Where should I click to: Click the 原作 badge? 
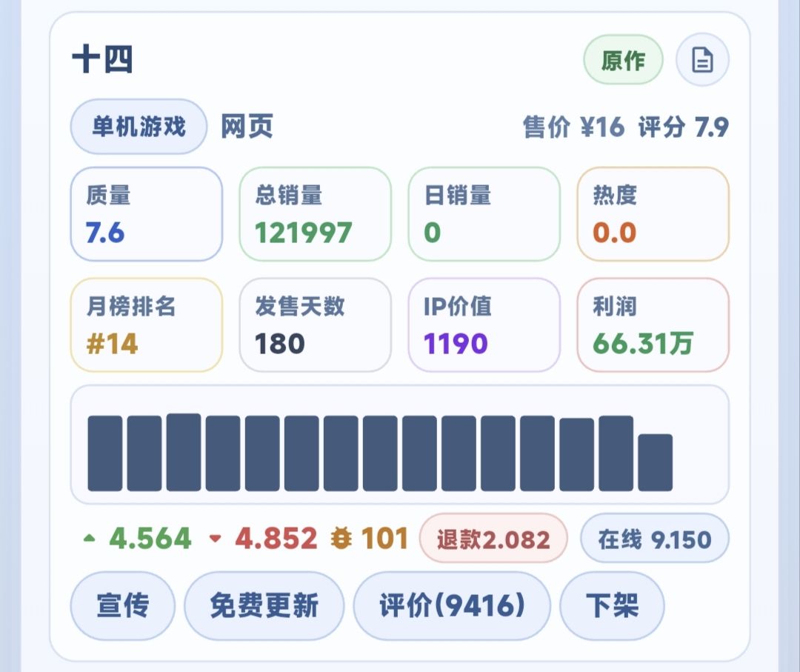point(623,60)
